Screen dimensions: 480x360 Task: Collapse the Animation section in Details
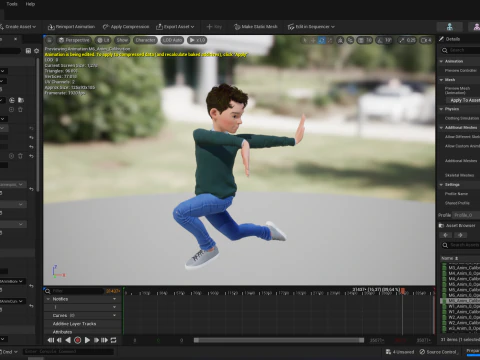point(441,61)
